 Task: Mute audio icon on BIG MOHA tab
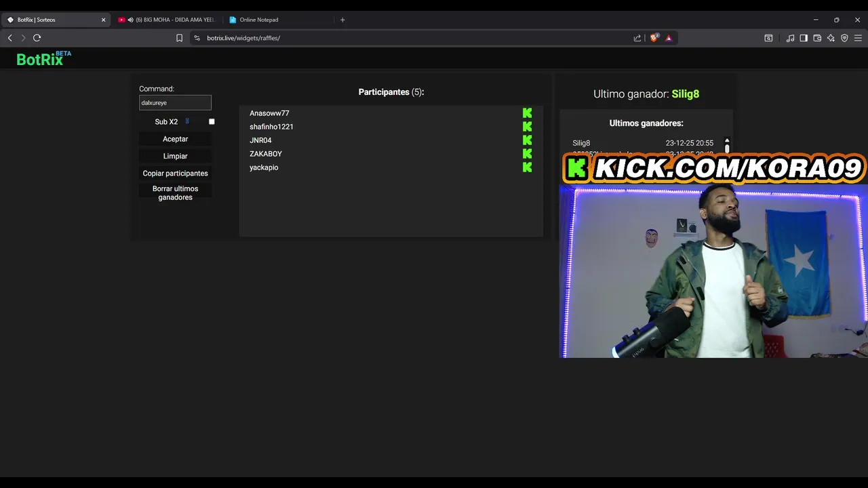pos(130,20)
